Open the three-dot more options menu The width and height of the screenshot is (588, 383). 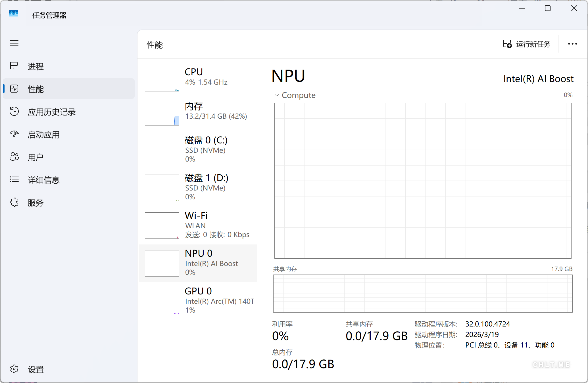coord(572,44)
